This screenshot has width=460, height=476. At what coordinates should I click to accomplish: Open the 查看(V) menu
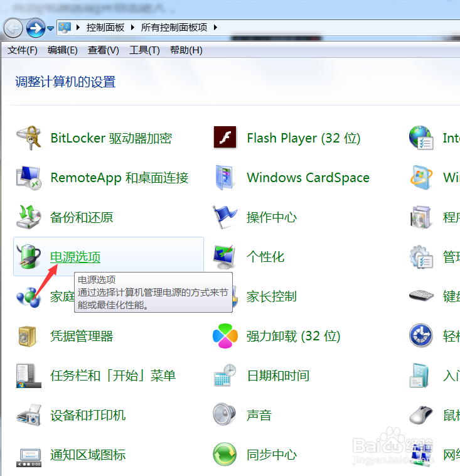click(x=103, y=50)
